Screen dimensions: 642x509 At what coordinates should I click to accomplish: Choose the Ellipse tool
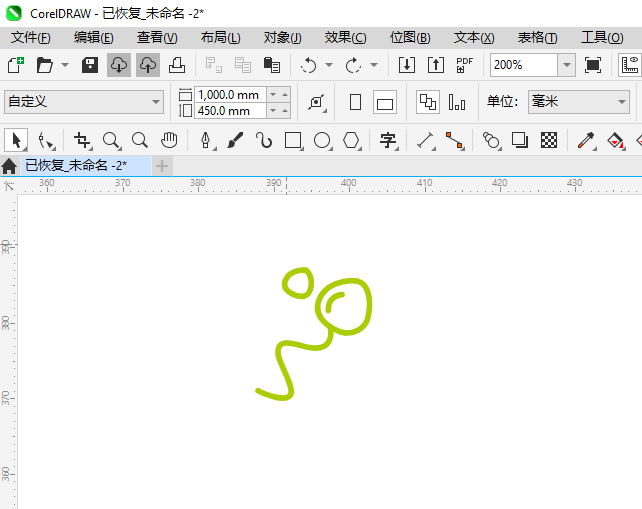[322, 140]
